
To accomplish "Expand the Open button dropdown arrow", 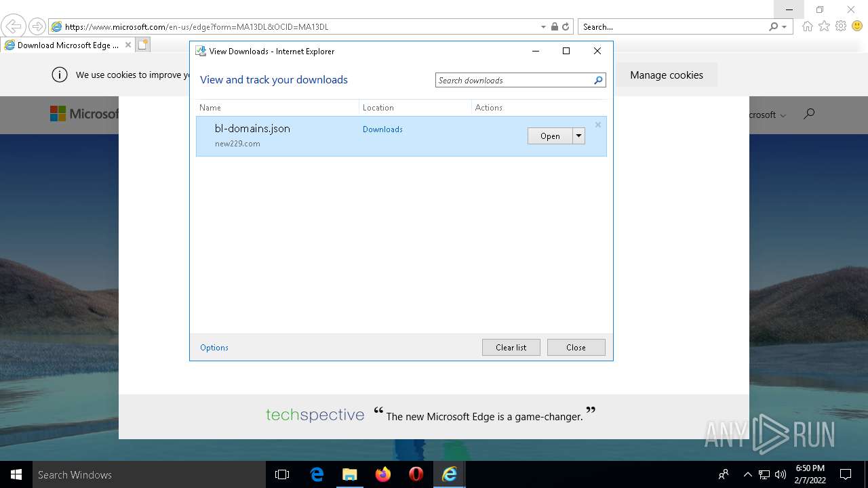I will [x=578, y=136].
